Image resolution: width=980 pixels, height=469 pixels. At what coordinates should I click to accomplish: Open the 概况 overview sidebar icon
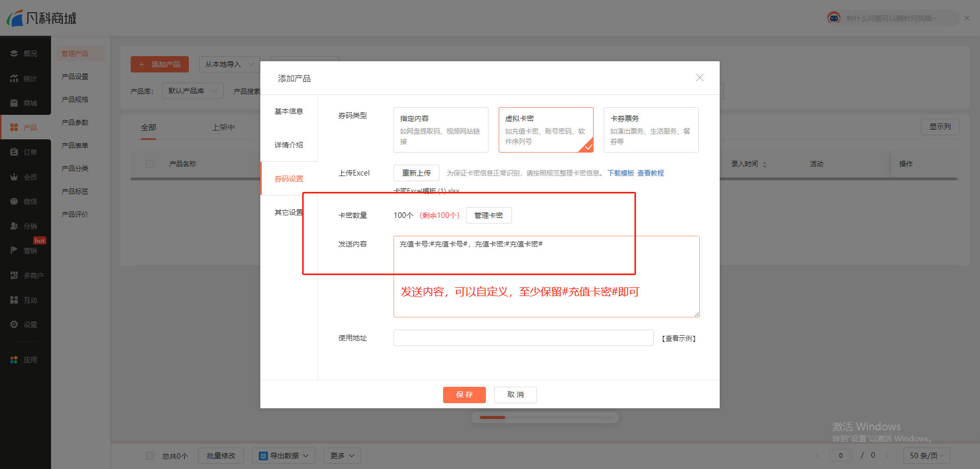(x=14, y=54)
